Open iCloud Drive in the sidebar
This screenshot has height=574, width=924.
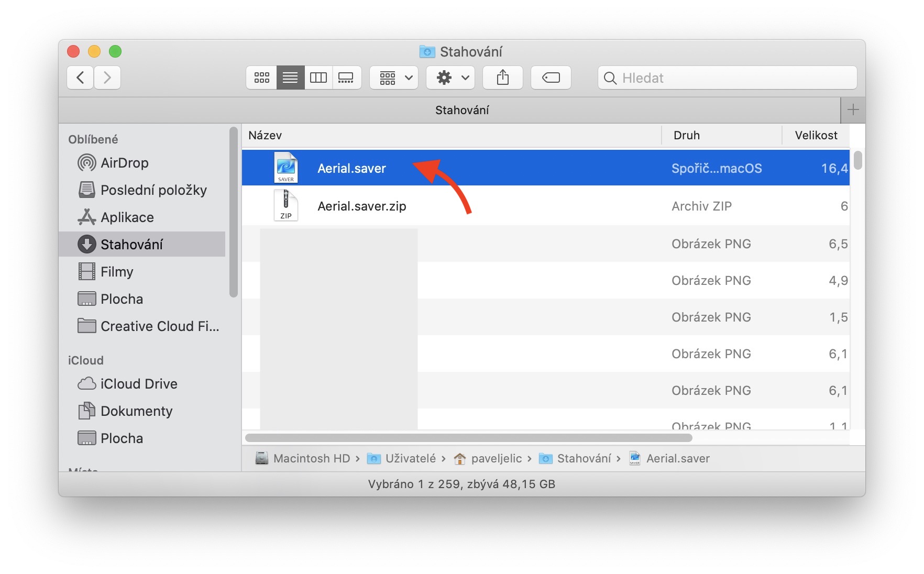click(142, 384)
